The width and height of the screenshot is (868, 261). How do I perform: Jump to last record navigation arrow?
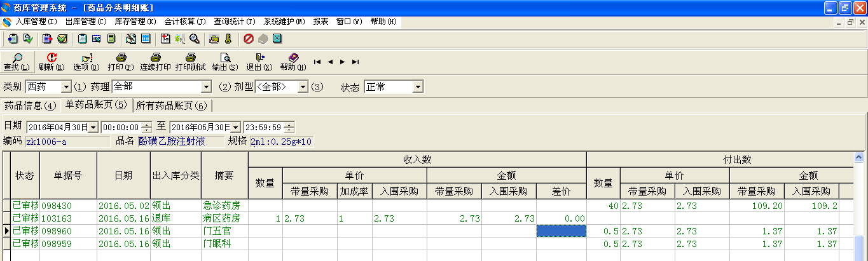[x=355, y=62]
